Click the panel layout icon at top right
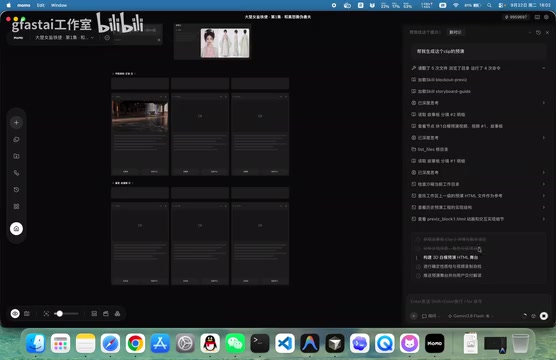556x360 pixels. [x=537, y=17]
